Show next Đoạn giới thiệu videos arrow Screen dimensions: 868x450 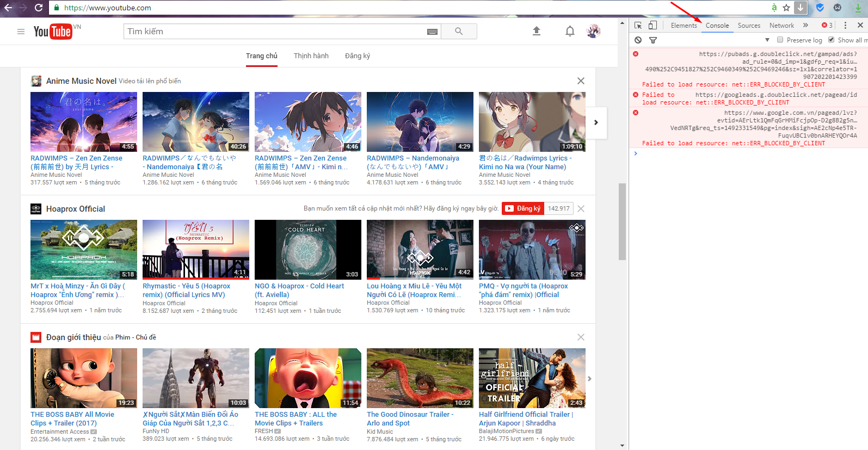click(589, 378)
